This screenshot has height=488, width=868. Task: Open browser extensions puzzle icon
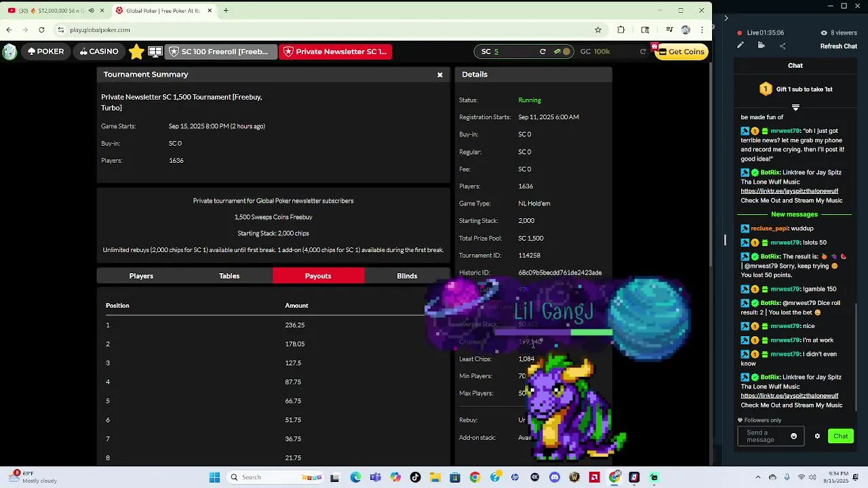click(620, 30)
